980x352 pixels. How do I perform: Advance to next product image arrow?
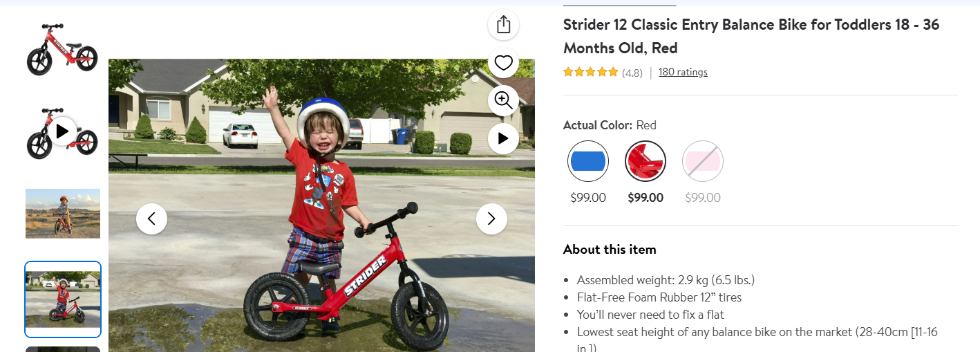tap(491, 219)
